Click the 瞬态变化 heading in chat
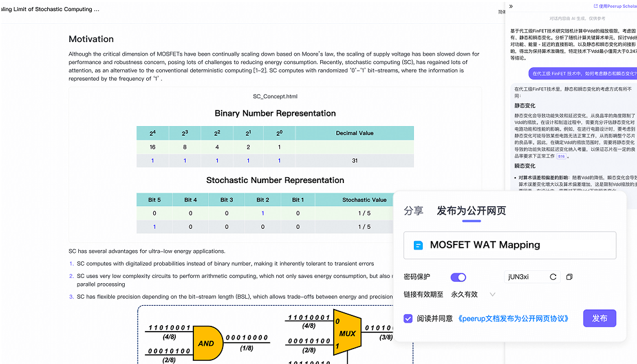 click(525, 166)
